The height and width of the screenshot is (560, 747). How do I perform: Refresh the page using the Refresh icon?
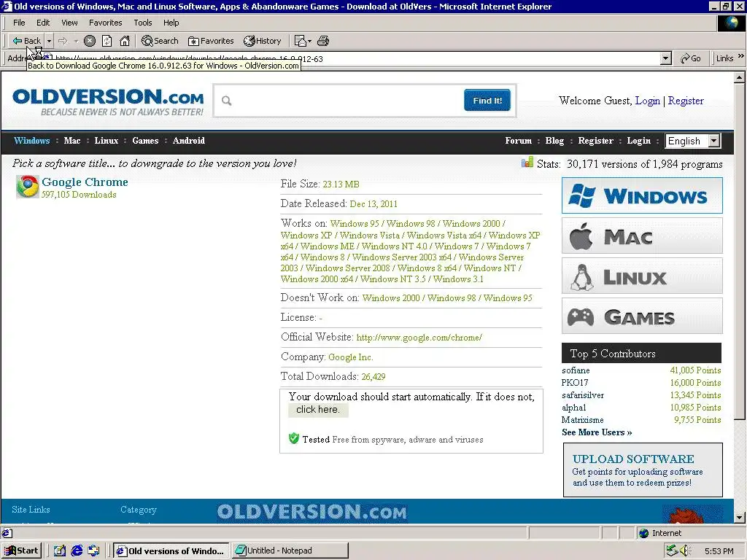tap(107, 41)
